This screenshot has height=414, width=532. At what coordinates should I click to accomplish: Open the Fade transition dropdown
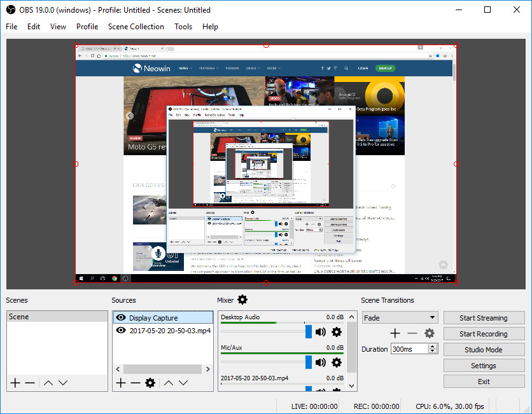pos(433,317)
